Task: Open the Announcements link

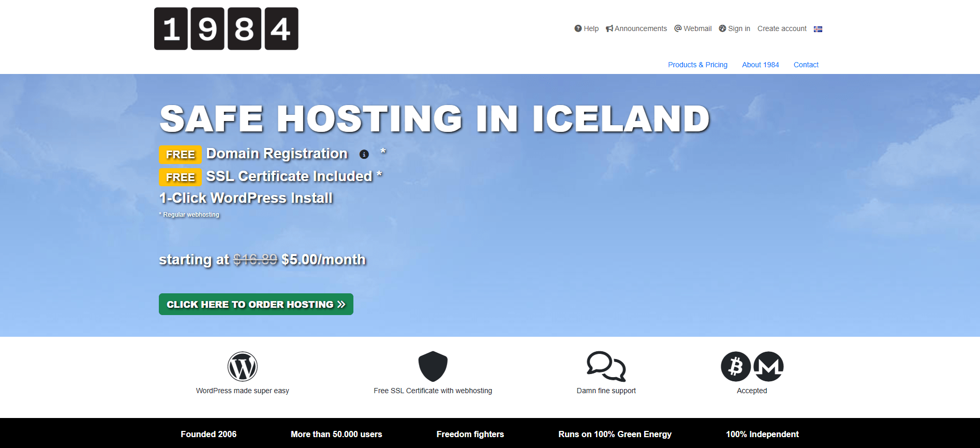Action: point(636,28)
